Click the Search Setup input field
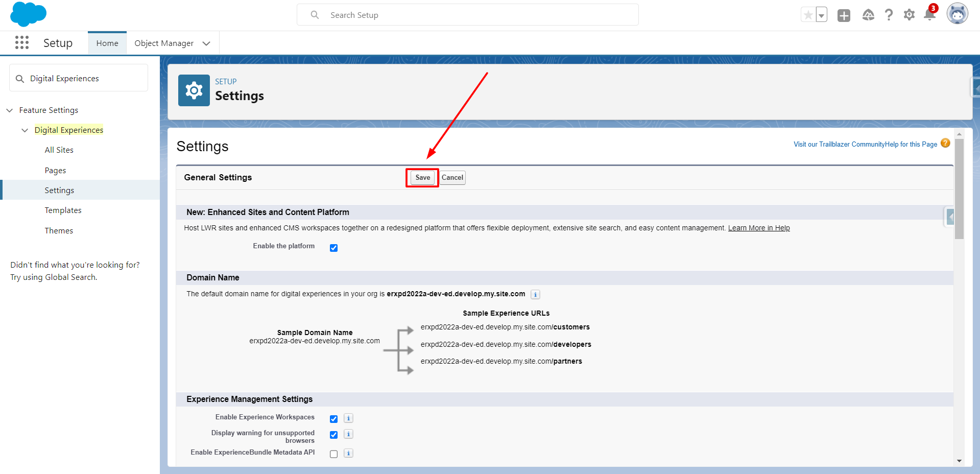 467,15
